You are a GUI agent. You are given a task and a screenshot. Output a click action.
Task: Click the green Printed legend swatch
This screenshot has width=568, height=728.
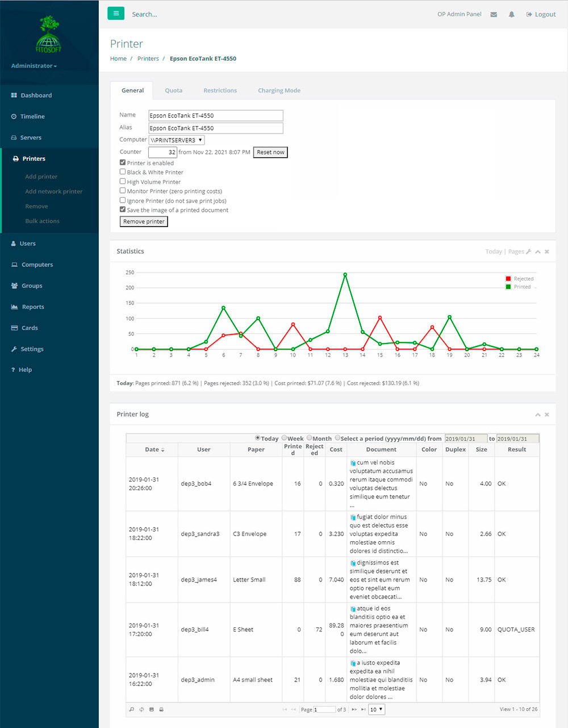pyautogui.click(x=508, y=287)
